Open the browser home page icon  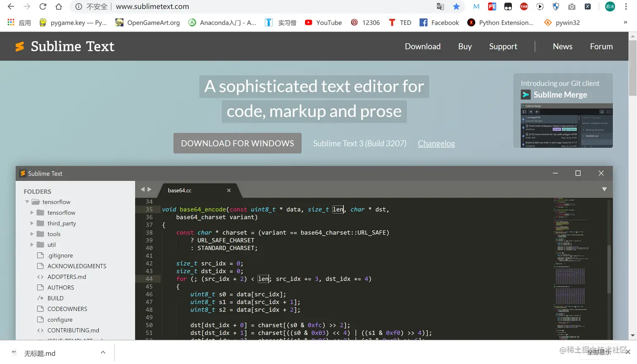(59, 6)
